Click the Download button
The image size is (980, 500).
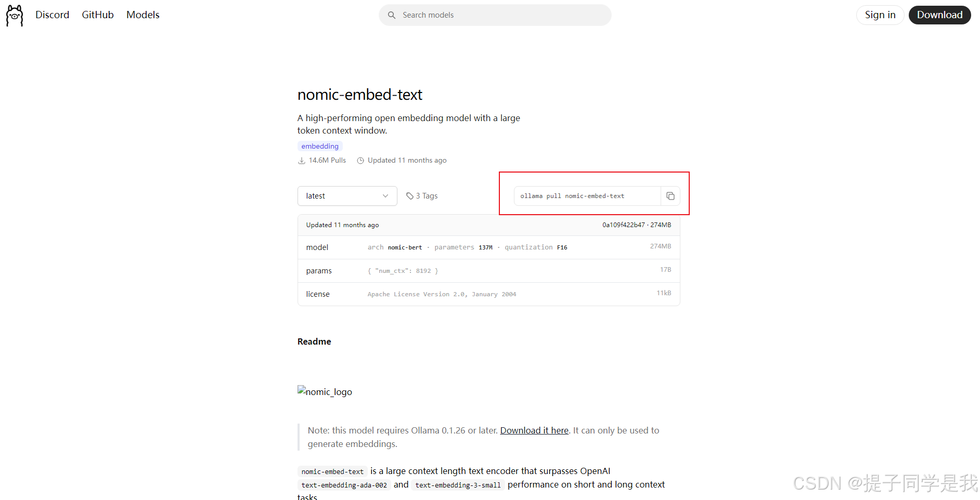pyautogui.click(x=939, y=15)
